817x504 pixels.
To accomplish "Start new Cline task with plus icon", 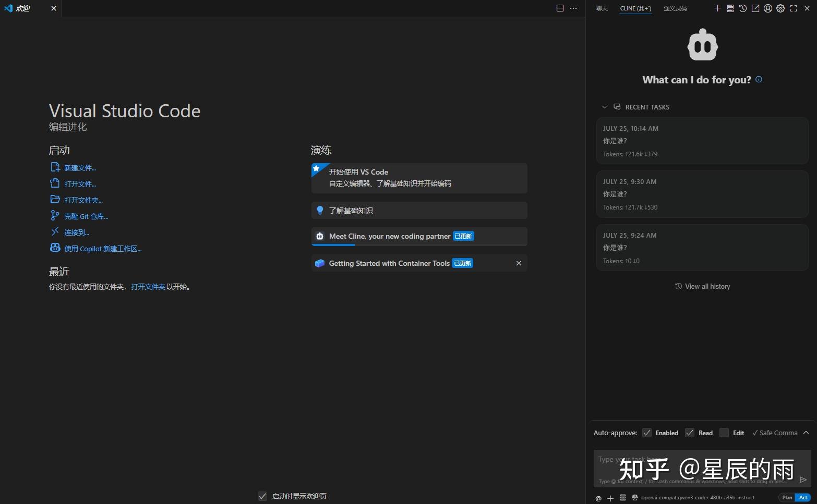I will (717, 8).
